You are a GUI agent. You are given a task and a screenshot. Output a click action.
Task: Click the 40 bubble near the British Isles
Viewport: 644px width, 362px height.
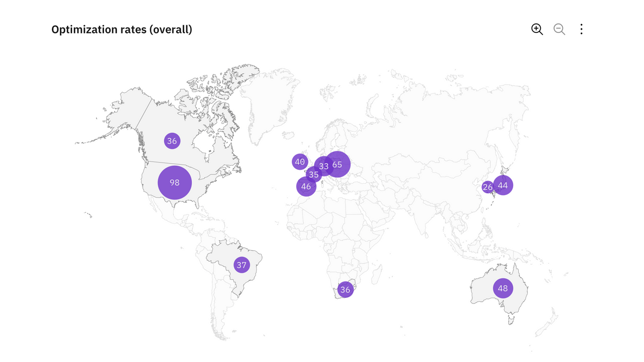[x=300, y=162]
